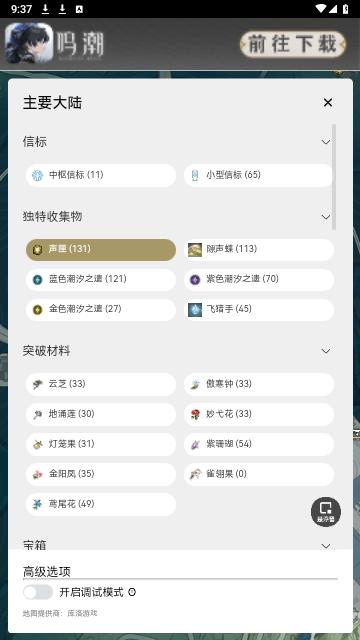Viewport: 360px width, 640px height.
Task: Tap the 妙弋花 red flower icon
Action: [195, 415]
